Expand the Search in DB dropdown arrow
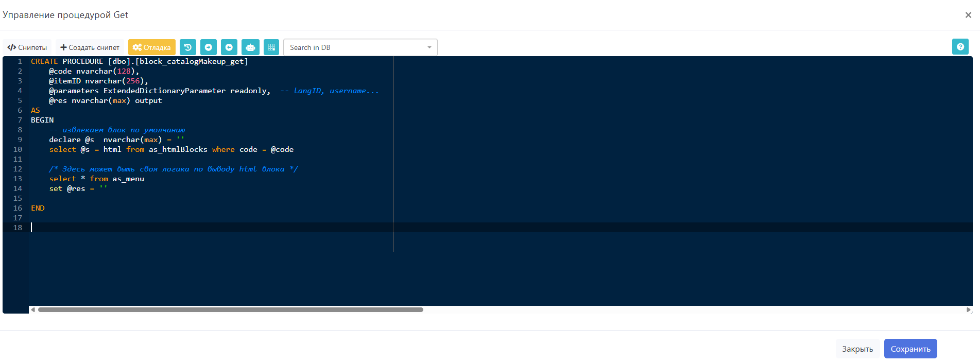Viewport: 980px width, 363px height. 429,47
